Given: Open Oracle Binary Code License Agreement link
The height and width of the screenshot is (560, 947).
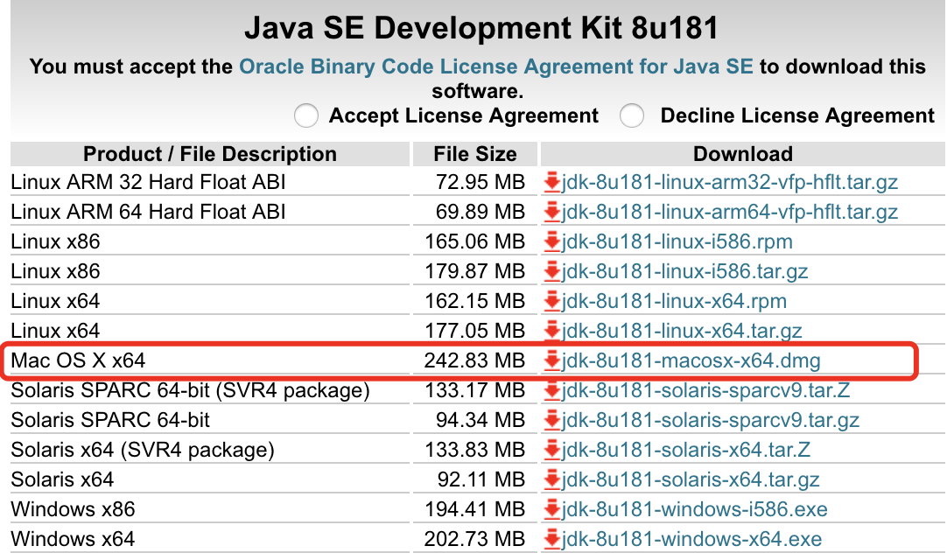Looking at the screenshot, I should click(x=495, y=66).
